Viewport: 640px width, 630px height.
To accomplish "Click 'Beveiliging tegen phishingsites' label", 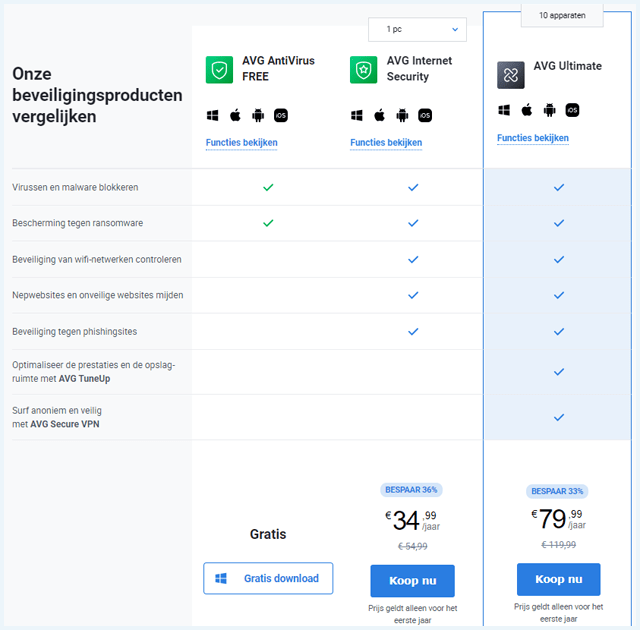I will pos(75,332).
